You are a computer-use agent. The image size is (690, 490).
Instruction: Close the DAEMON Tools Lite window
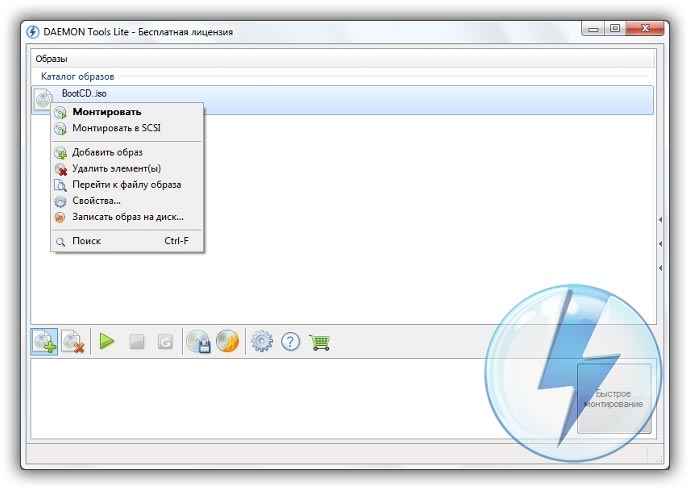click(x=645, y=29)
